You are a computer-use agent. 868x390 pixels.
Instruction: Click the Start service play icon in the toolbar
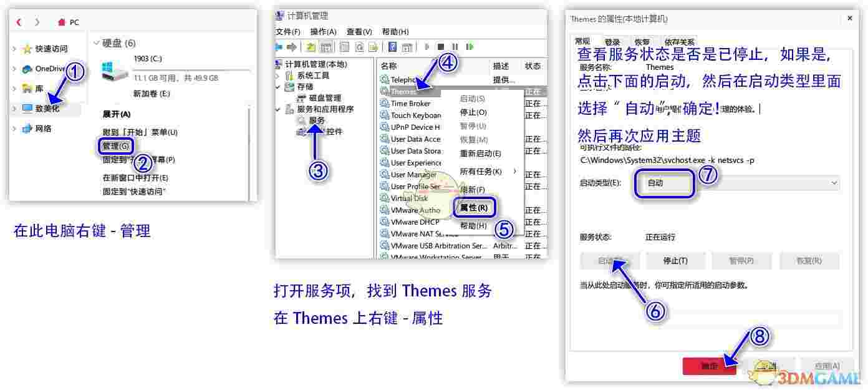pyautogui.click(x=427, y=46)
